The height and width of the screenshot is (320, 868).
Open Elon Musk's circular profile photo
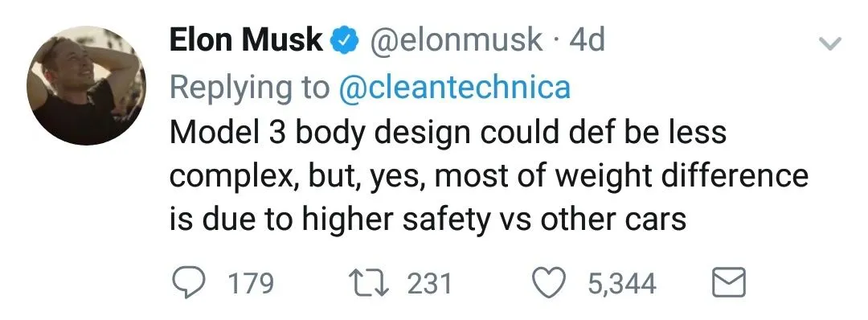coord(86,85)
